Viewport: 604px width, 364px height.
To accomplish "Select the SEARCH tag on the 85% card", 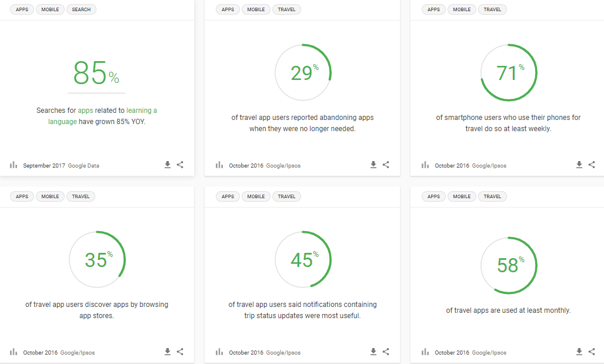I will tap(81, 9).
